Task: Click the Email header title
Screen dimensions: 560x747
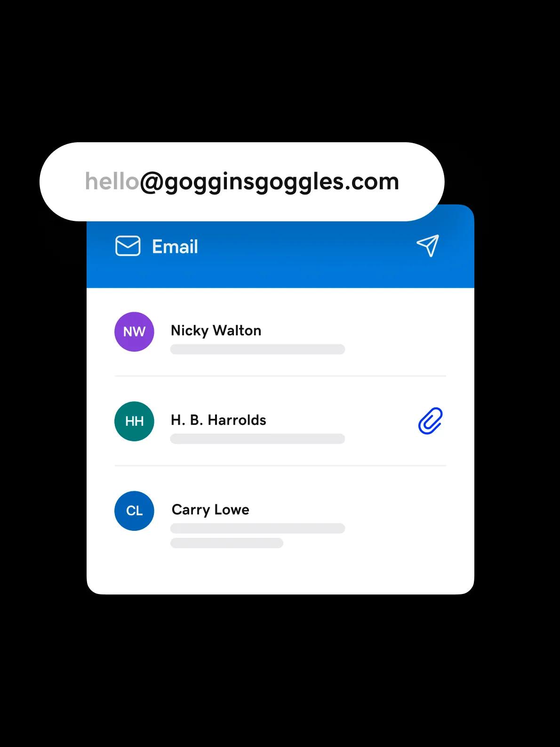Action: coord(175,246)
